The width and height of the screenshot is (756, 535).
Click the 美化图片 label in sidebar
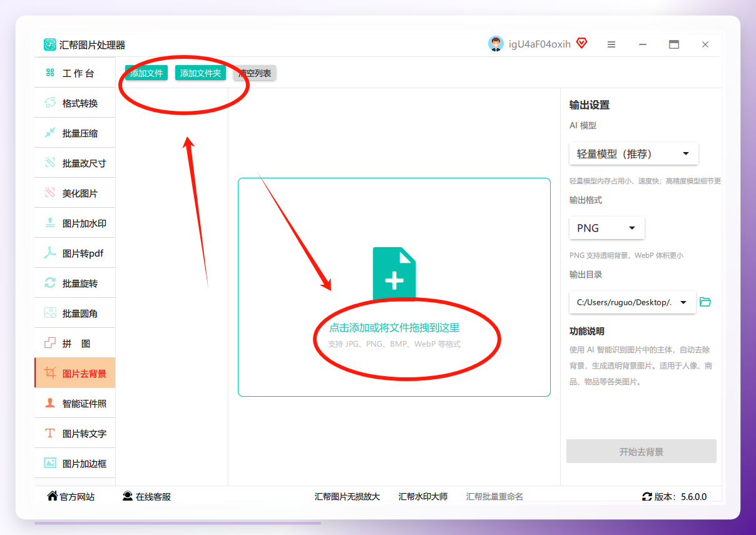click(80, 193)
